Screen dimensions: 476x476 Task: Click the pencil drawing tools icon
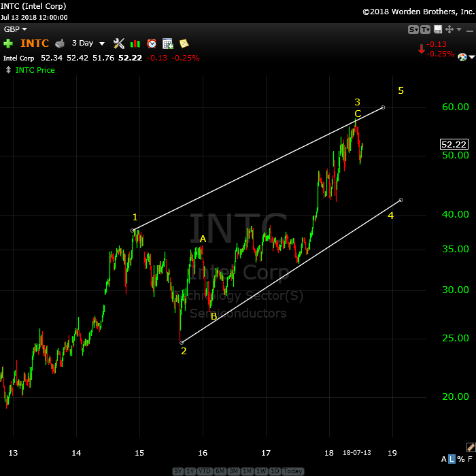[471, 447]
